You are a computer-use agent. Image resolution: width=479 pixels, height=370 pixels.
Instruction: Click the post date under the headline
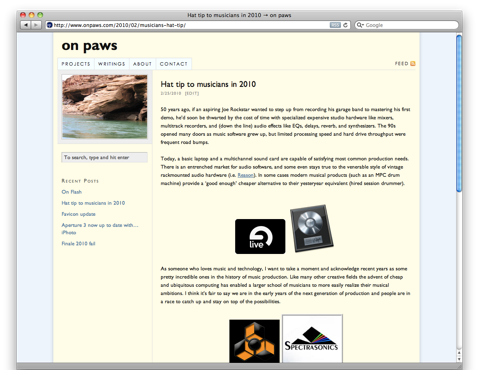click(x=171, y=93)
